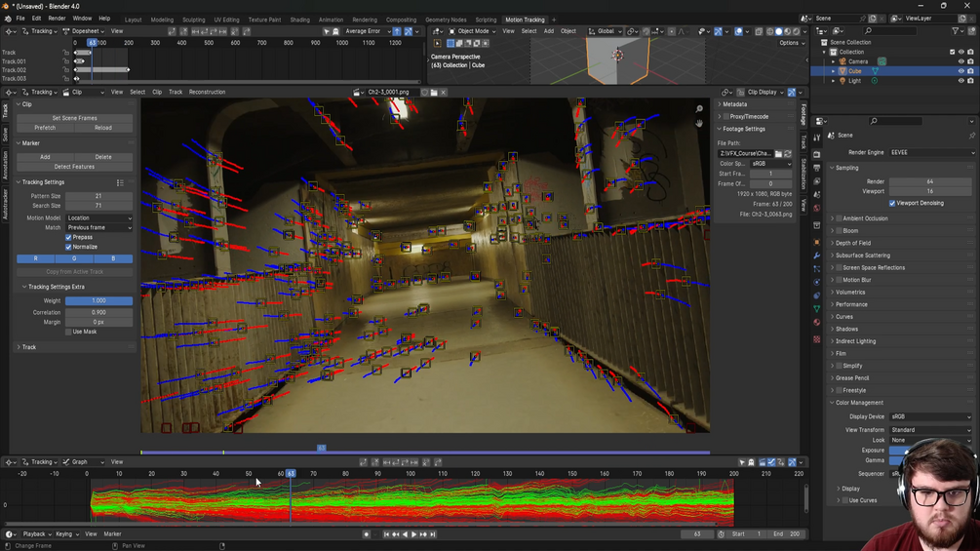Click the Set Scene Frames button

[74, 118]
